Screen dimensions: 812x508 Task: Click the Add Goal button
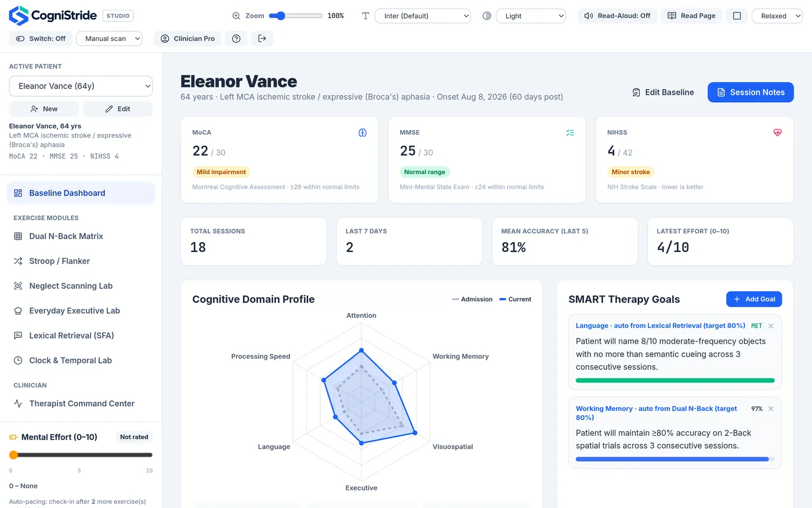coord(754,299)
